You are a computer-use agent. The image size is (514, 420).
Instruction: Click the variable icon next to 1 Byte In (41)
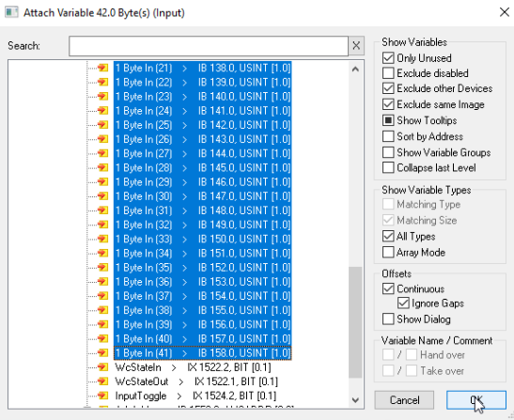(103, 352)
